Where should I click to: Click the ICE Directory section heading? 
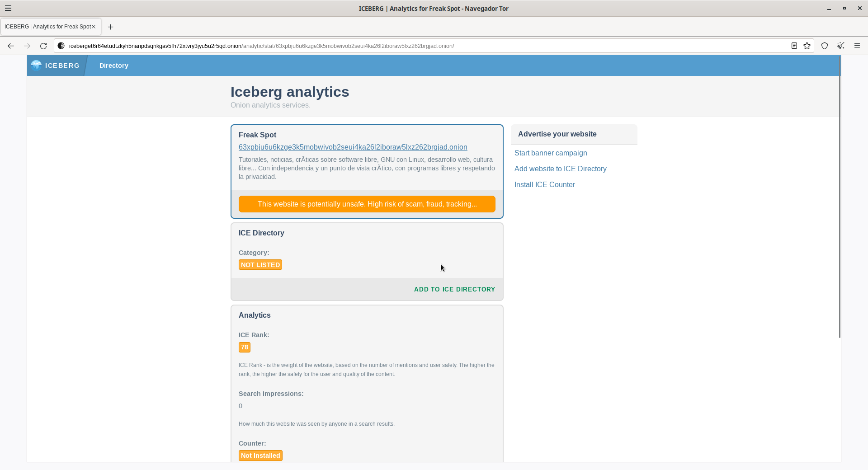click(261, 233)
